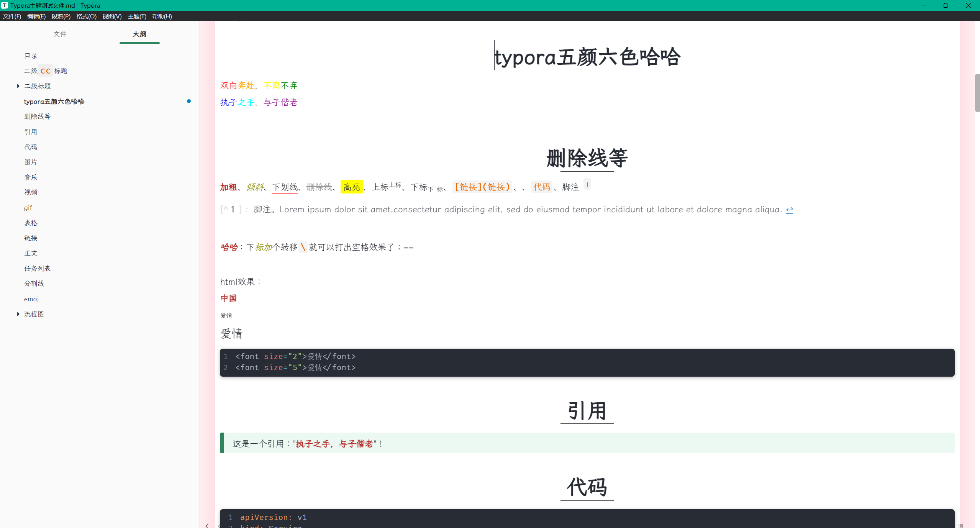
Task: Jump to gif in outline
Action: (x=28, y=208)
